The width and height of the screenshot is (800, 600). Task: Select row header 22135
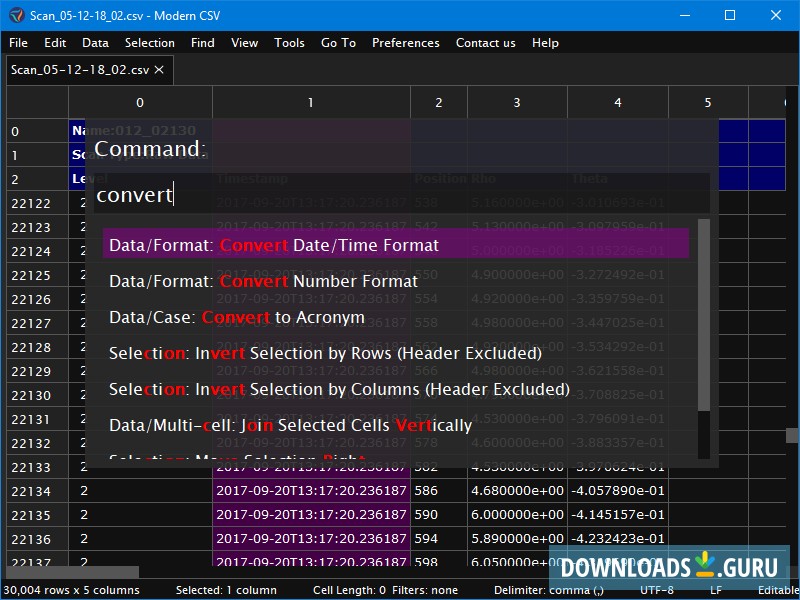click(x=31, y=516)
